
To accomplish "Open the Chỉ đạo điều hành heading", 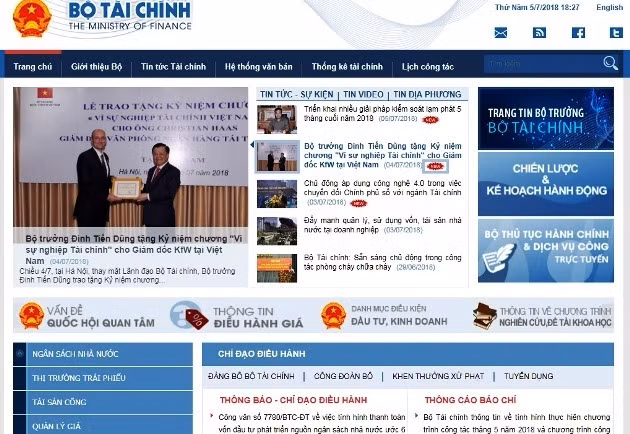I will pyautogui.click(x=262, y=354).
